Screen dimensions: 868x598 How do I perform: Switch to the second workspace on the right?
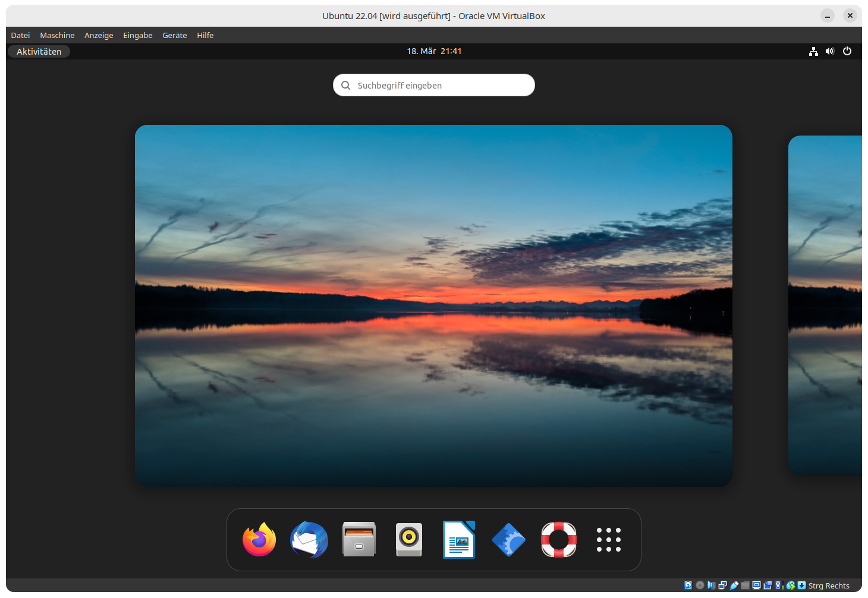pyautogui.click(x=825, y=306)
